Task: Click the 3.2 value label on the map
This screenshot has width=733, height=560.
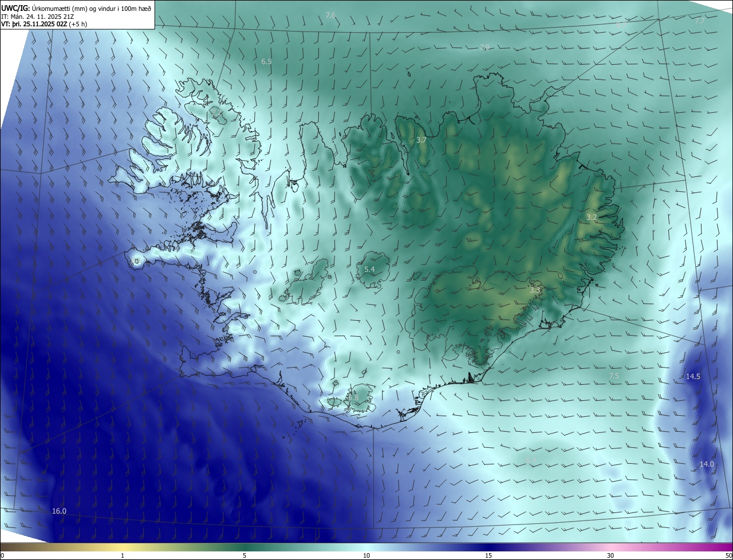Action: (x=592, y=217)
